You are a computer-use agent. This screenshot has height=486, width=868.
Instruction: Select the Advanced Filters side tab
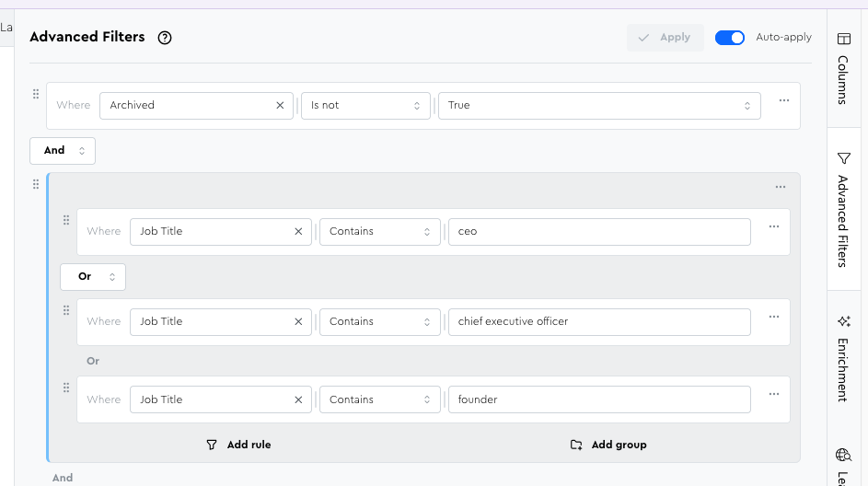[843, 210]
